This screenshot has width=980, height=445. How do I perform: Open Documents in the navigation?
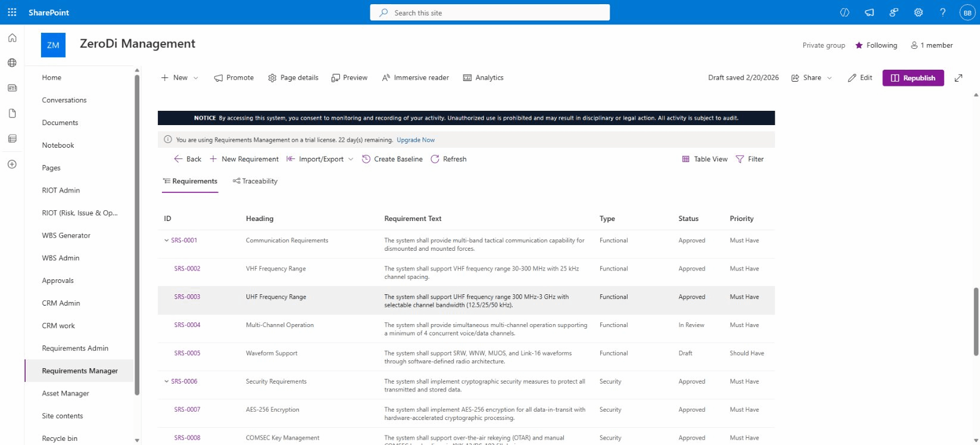pyautogui.click(x=60, y=123)
